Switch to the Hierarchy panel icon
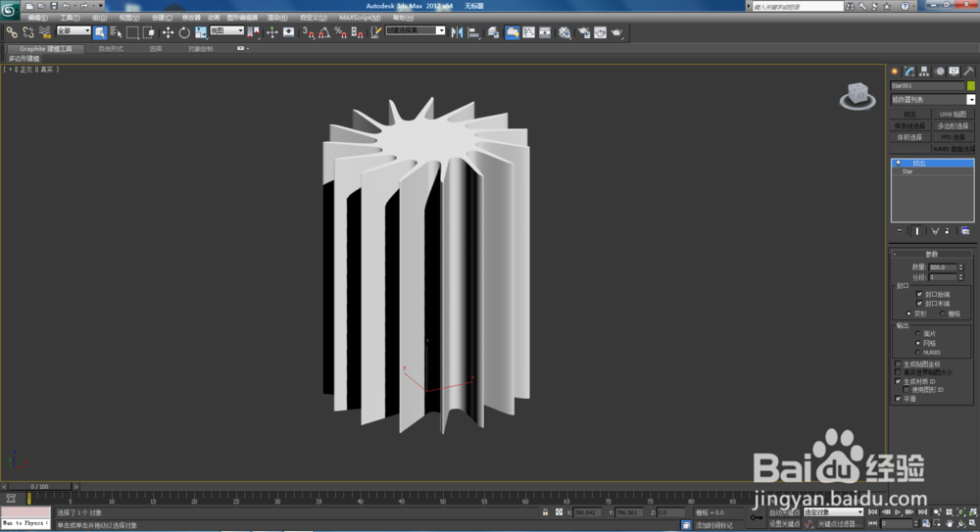Viewport: 980px width, 532px height. (x=924, y=72)
